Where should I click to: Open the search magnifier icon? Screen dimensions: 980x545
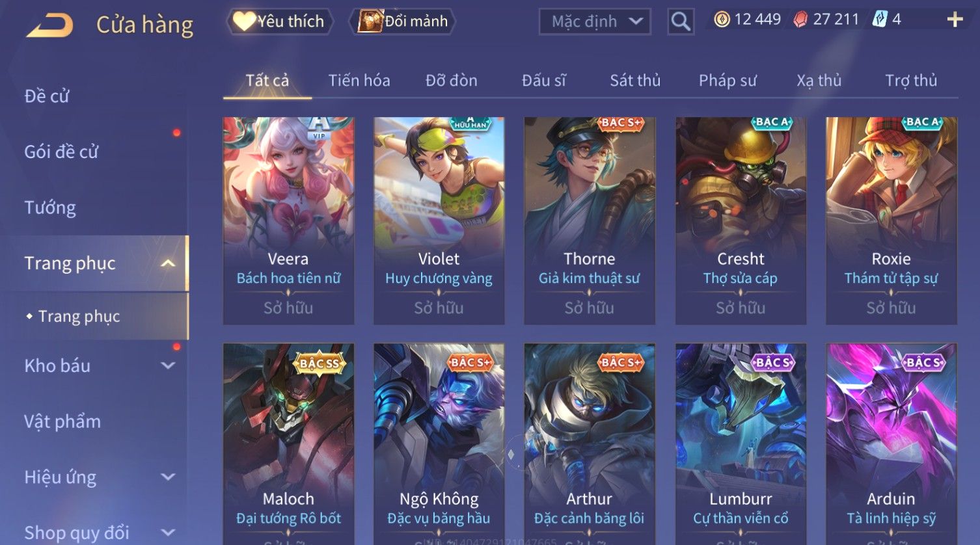(x=681, y=21)
